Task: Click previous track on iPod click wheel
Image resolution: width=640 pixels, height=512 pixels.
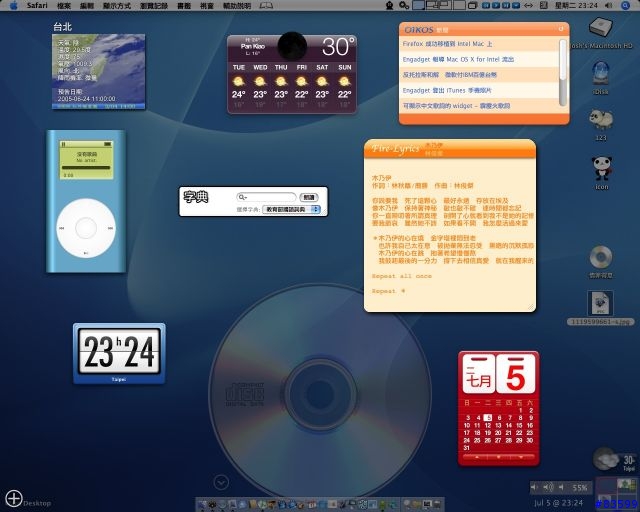Action: pos(62,228)
